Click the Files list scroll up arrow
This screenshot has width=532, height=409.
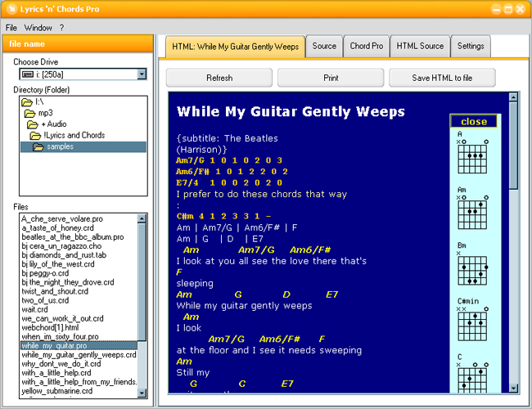[x=142, y=218]
